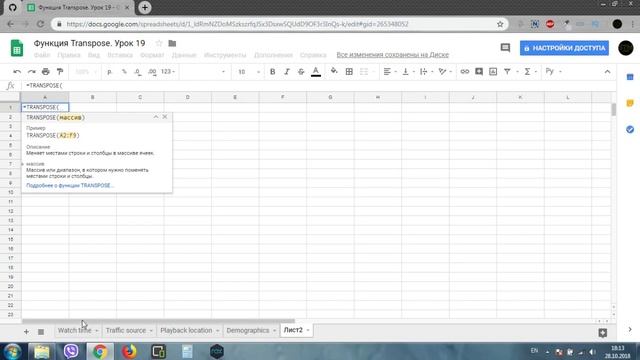640x360 pixels.
Task: Open the borders tool
Action: click(x=349, y=71)
